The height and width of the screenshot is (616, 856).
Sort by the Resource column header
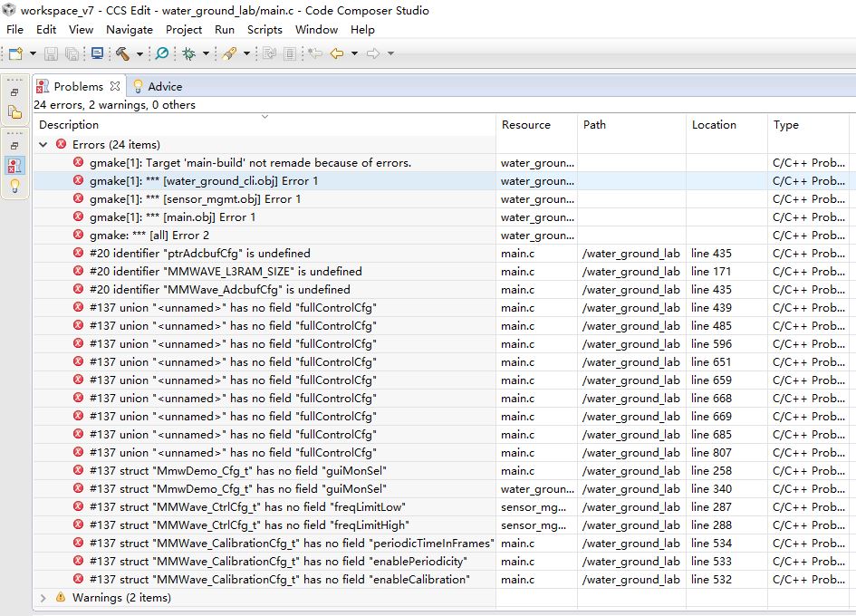pyautogui.click(x=526, y=125)
